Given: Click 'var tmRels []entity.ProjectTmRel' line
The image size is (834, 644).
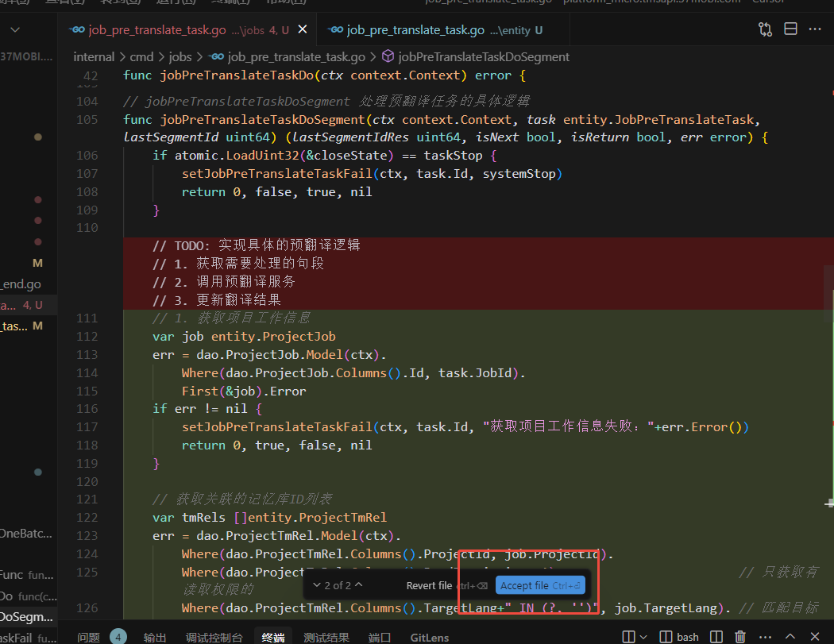Looking at the screenshot, I should pos(270,518).
